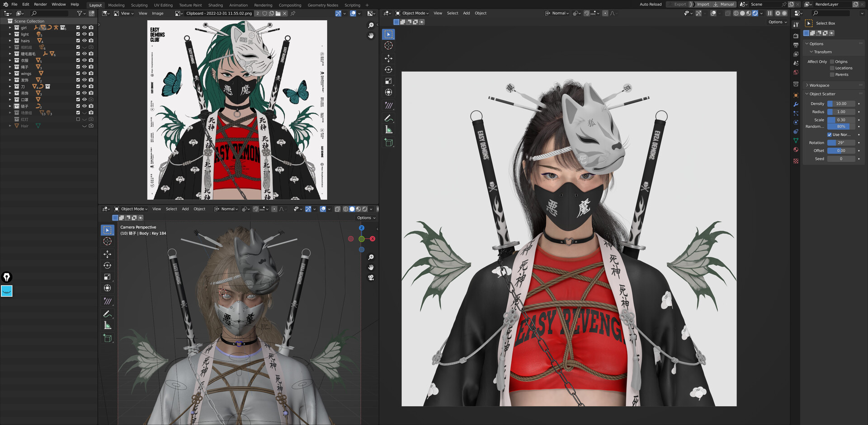
Task: Select the Transform tool
Action: pyautogui.click(x=388, y=93)
